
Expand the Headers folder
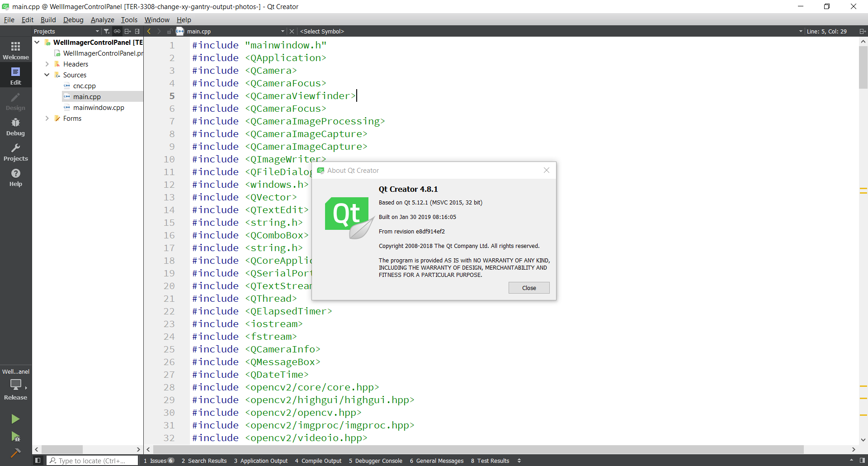coord(47,64)
